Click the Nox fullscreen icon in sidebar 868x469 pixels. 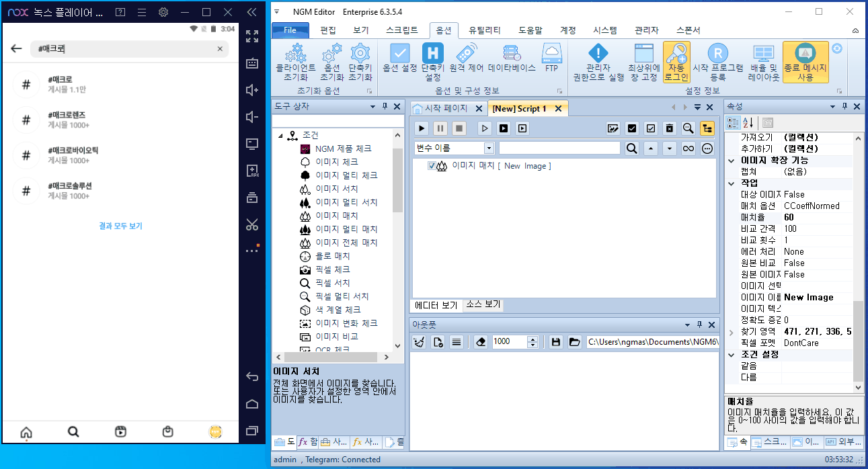coord(252,36)
